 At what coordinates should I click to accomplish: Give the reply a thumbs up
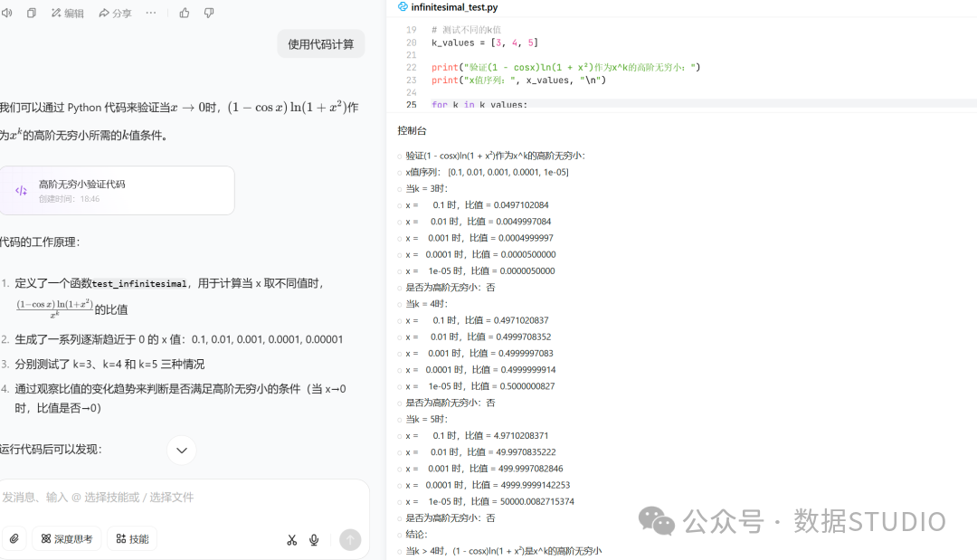(x=185, y=13)
